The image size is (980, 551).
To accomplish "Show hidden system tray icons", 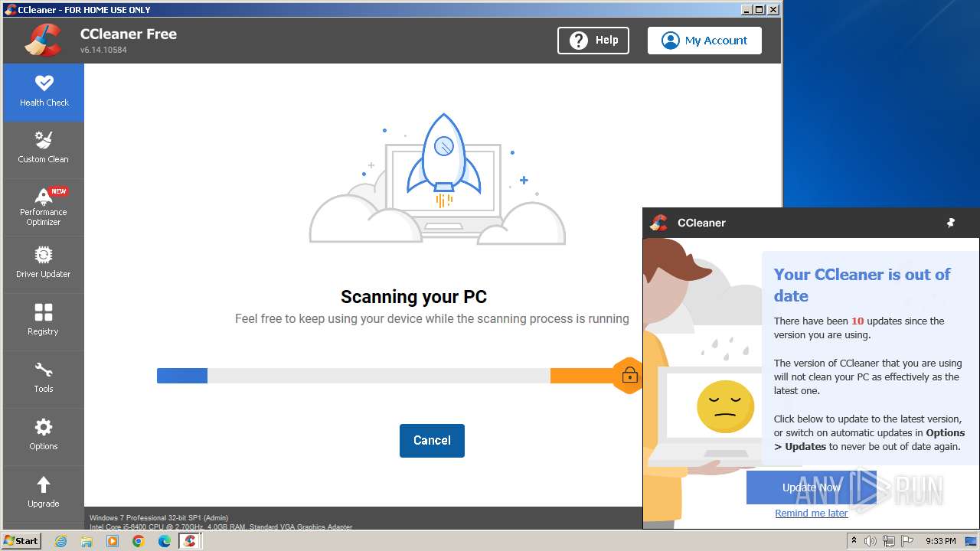I will tap(854, 541).
